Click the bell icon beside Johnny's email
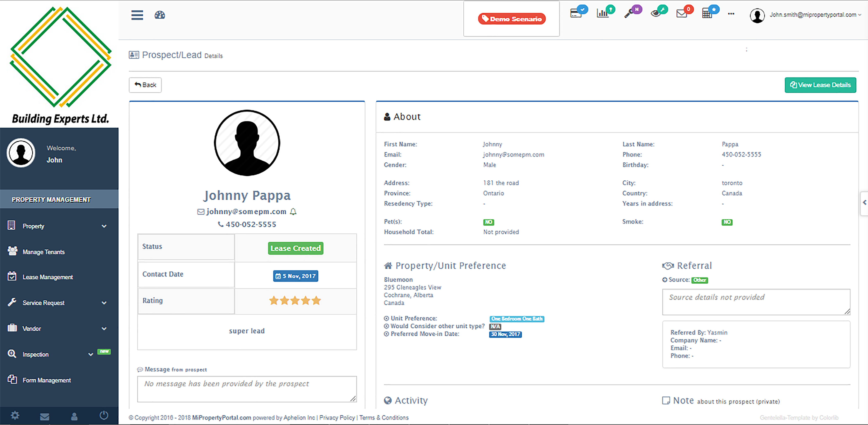Viewport: 868px width, 425px height. (x=293, y=212)
